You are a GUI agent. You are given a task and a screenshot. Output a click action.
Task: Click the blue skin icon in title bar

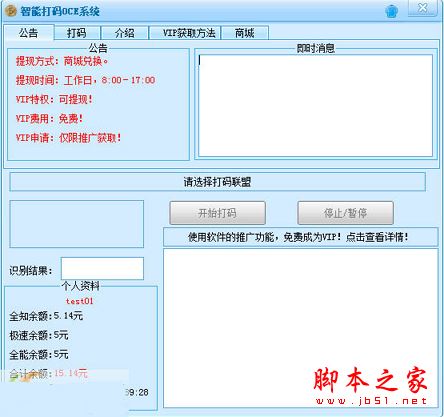(392, 11)
